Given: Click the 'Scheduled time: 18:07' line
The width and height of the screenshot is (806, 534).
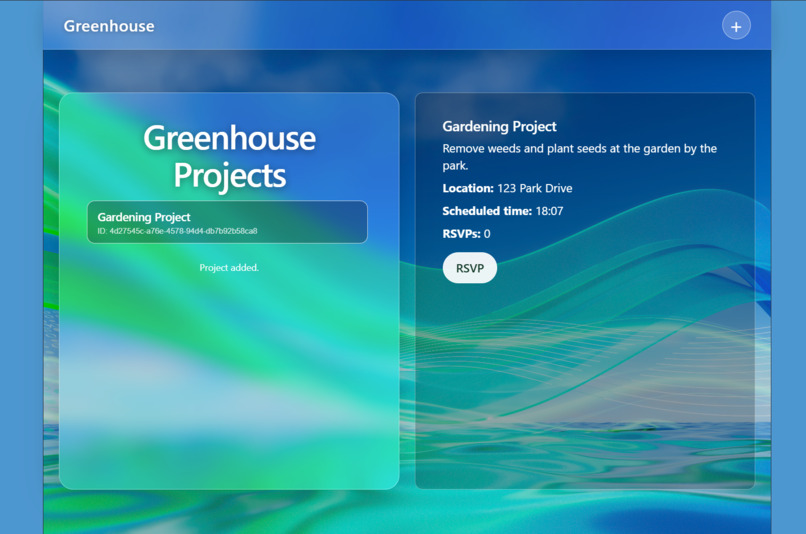Looking at the screenshot, I should coord(503,211).
